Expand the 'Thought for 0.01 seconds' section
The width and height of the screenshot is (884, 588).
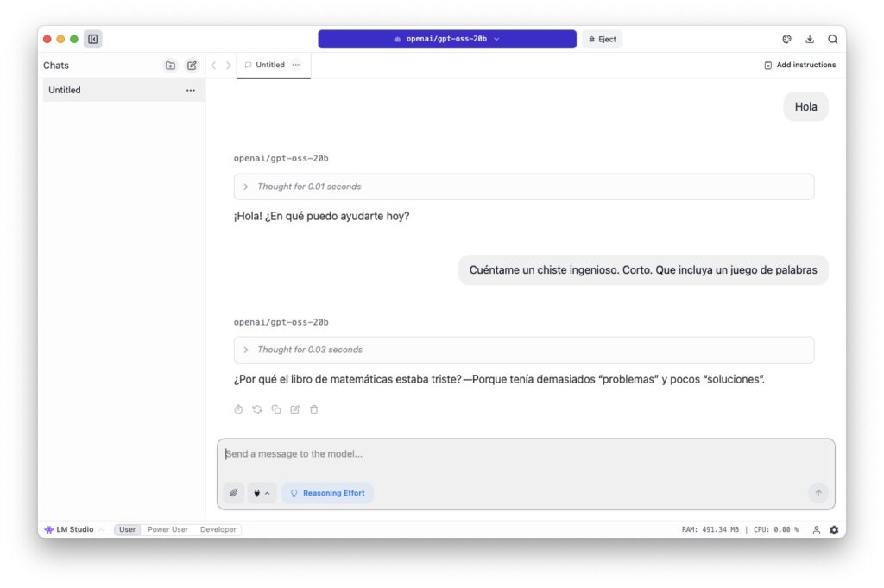tap(524, 187)
